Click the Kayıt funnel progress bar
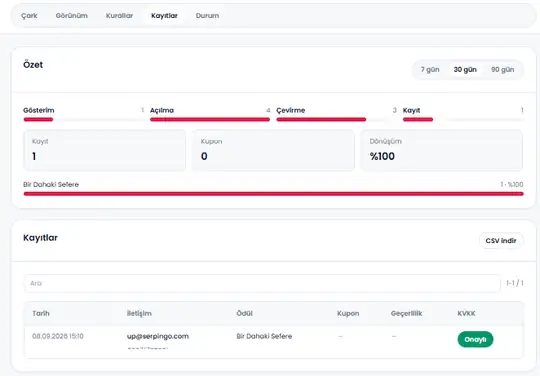 [x=463, y=119]
